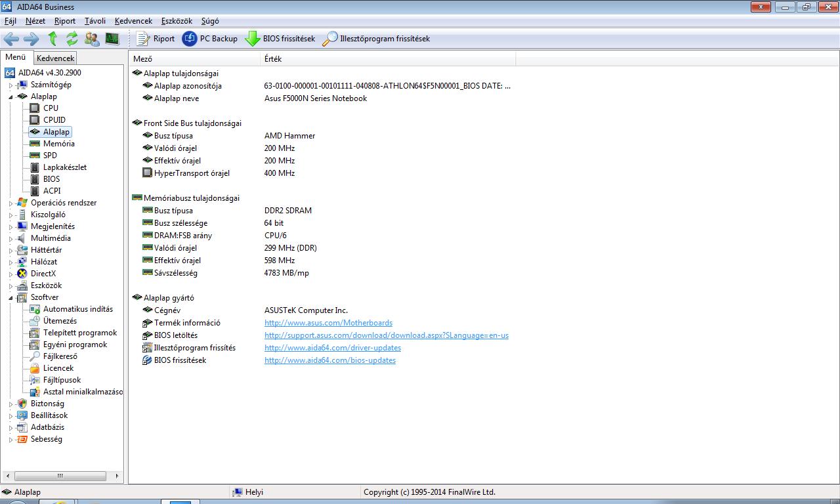This screenshot has width=840, height=504.
Task: Click the Refresh icon in toolbar
Action: 72,39
